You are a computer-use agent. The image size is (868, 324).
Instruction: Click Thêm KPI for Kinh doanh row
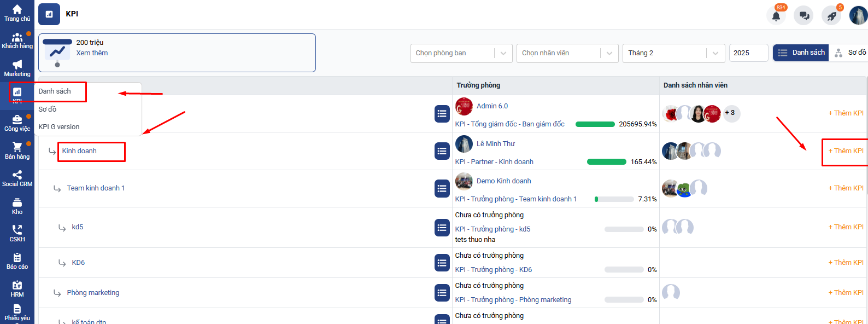pos(846,151)
